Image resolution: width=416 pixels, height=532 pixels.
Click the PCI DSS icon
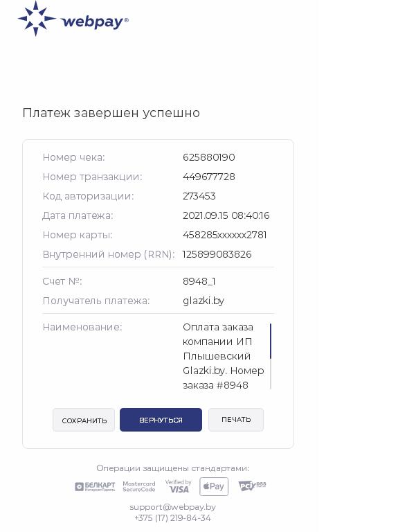pos(252,486)
